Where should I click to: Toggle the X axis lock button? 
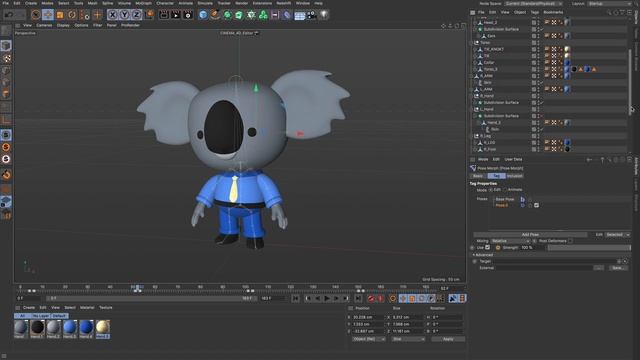[113, 15]
